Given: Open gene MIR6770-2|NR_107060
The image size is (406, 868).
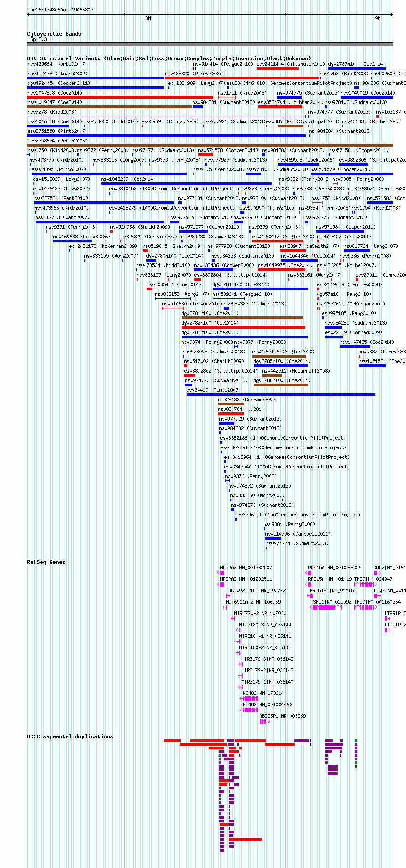Looking at the screenshot, I should pyautogui.click(x=234, y=619).
